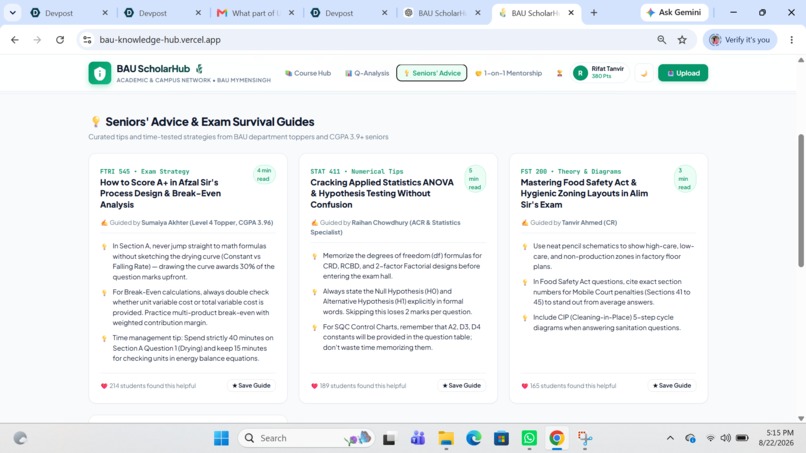Reload the page
The height and width of the screenshot is (453, 806).
point(60,40)
